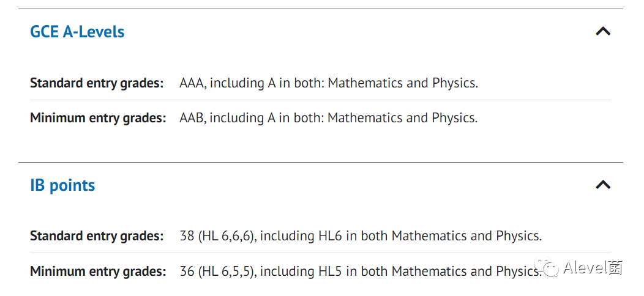Image resolution: width=644 pixels, height=296 pixels.
Task: Click the AAA grade requirement text
Action: pos(193,83)
